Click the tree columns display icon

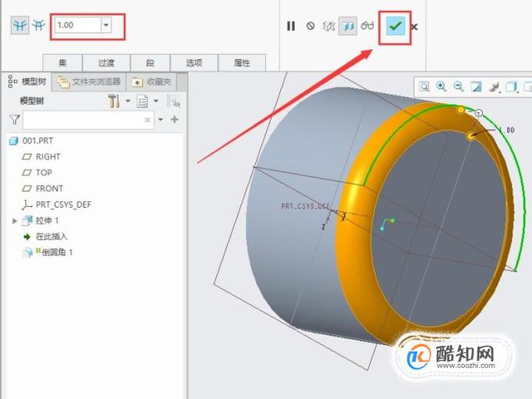pos(142,102)
